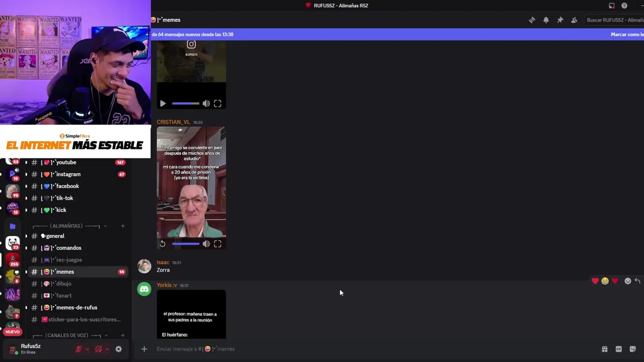Open notification settings bell icon
This screenshot has width=644, height=362.
(546, 20)
